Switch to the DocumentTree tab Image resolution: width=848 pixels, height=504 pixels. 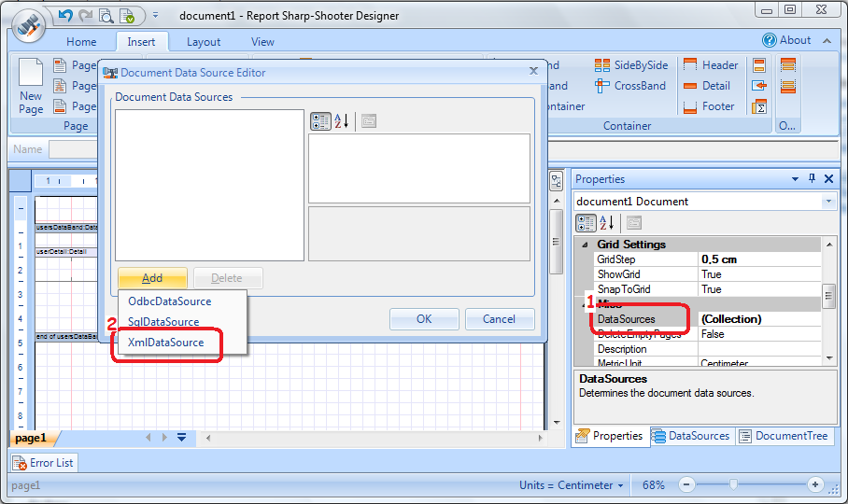pos(784,436)
